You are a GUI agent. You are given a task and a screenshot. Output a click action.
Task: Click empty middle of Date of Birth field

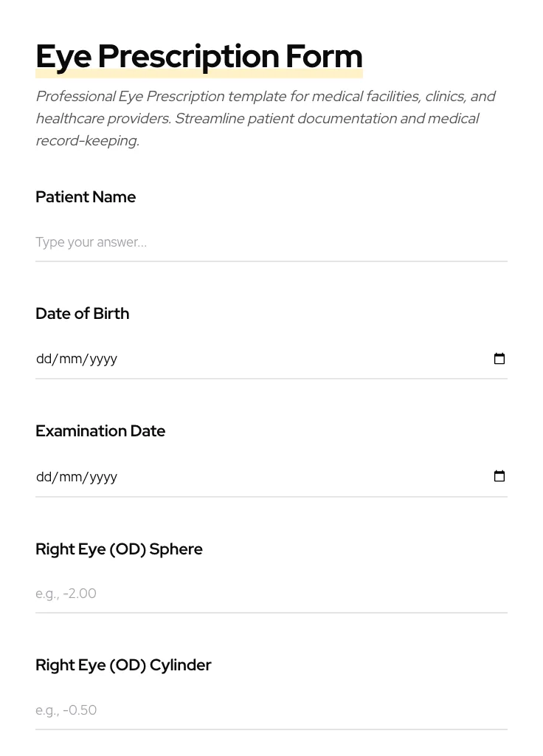(x=295, y=359)
